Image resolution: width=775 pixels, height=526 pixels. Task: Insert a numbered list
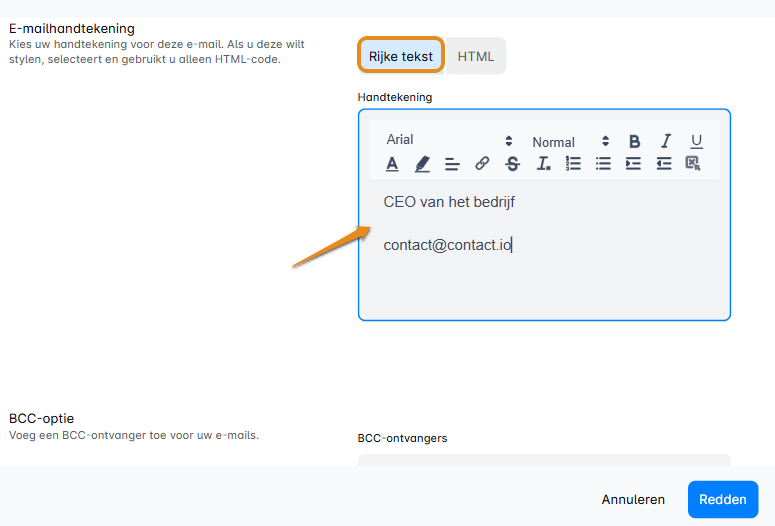click(x=573, y=164)
